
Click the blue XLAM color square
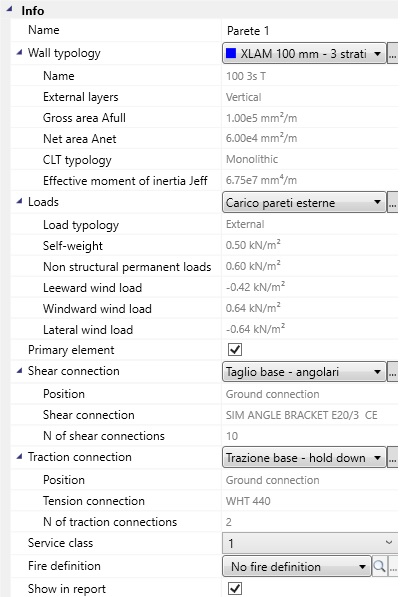click(x=231, y=53)
